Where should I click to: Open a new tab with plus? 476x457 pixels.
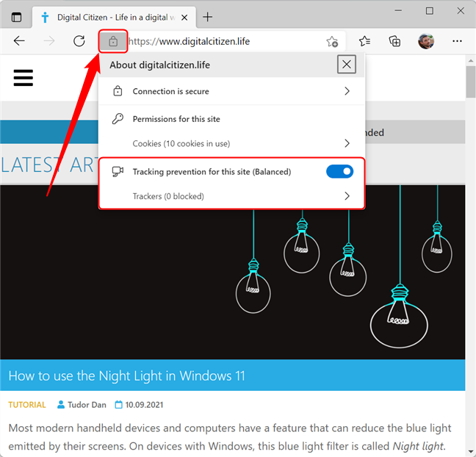(208, 17)
